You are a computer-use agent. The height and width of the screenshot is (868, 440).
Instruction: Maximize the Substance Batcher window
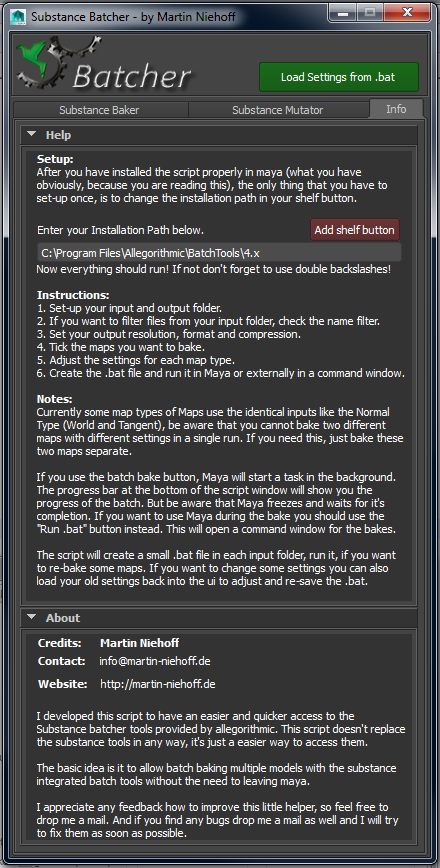[x=370, y=12]
